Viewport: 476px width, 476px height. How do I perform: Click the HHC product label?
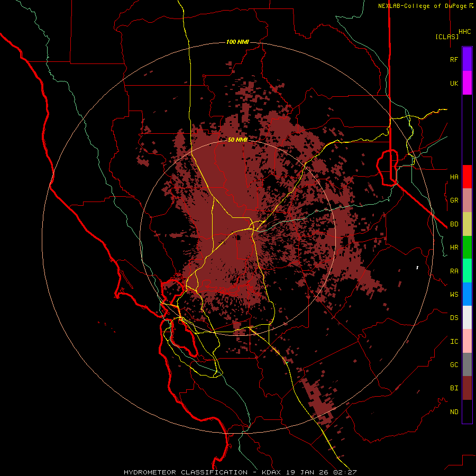coord(464,32)
